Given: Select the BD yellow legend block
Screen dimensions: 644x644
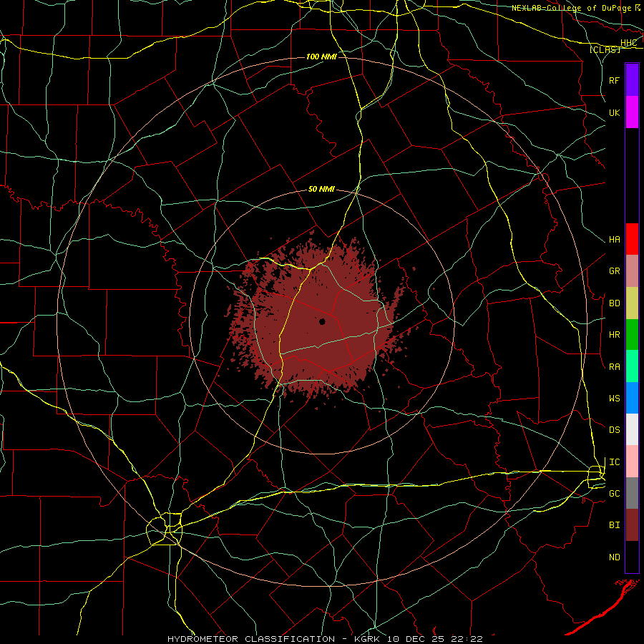Looking at the screenshot, I should point(632,303).
